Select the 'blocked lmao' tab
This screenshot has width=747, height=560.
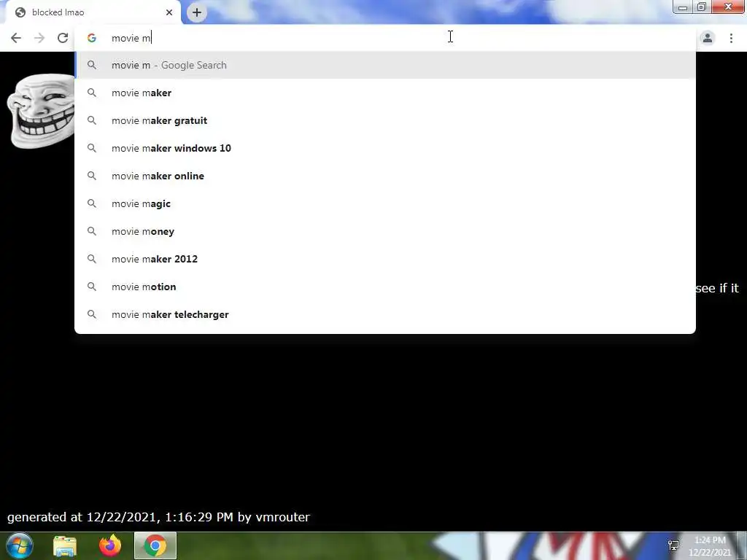point(93,12)
